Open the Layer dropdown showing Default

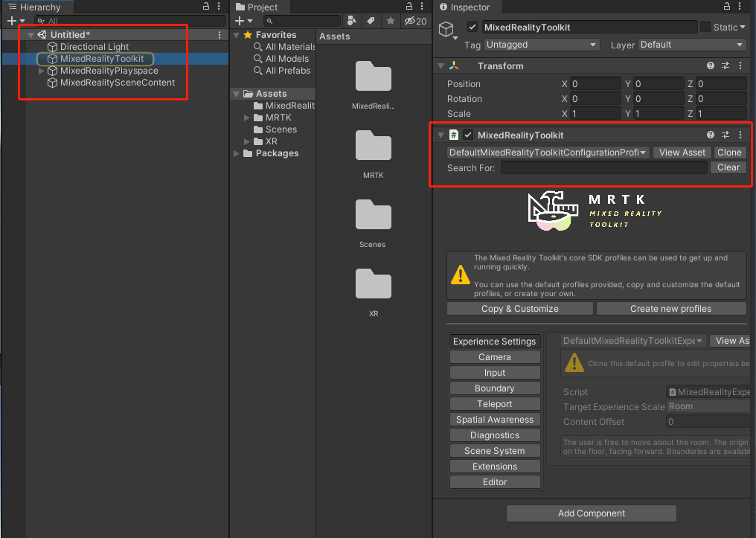tap(692, 45)
